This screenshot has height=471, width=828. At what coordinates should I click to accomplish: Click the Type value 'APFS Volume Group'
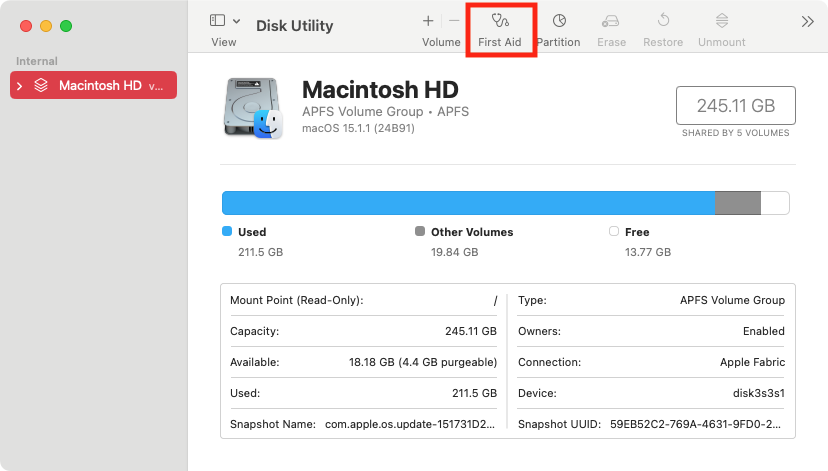tap(732, 300)
